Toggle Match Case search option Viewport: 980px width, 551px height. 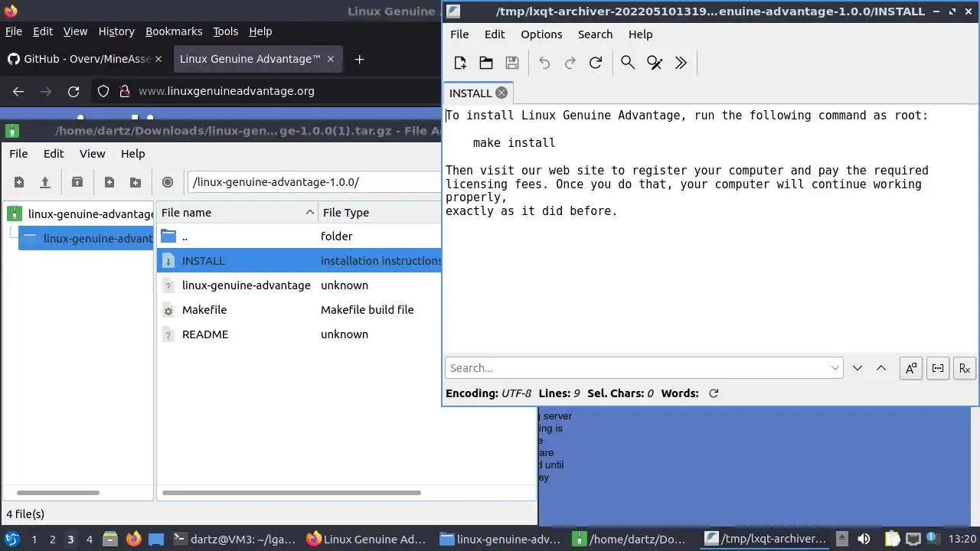click(911, 368)
